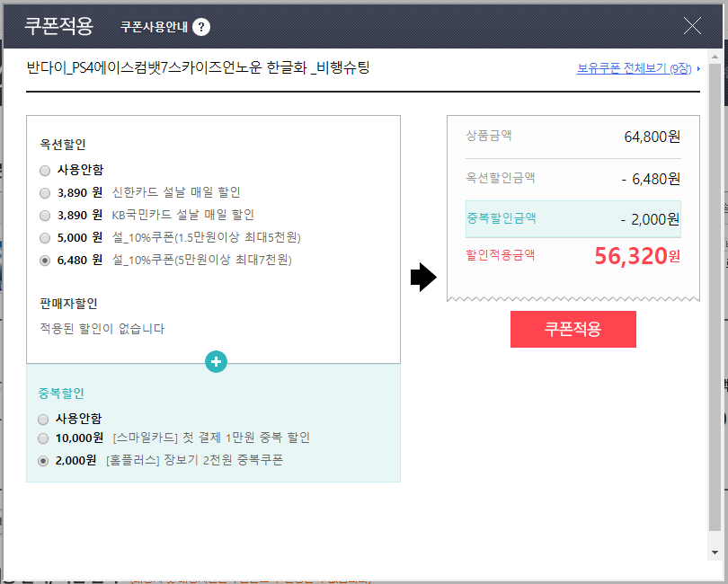Viewport: 728px width, 584px height.
Task: Select 2,000원 홈플러스 장보기 중복쿠폰
Action: coord(44,461)
